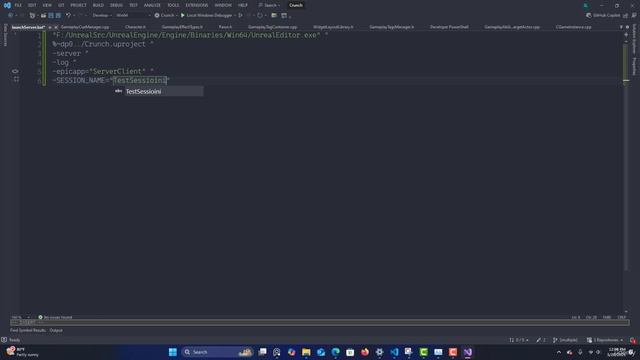Click Start Without Debugging icon
The image size is (640, 360).
tap(241, 15)
